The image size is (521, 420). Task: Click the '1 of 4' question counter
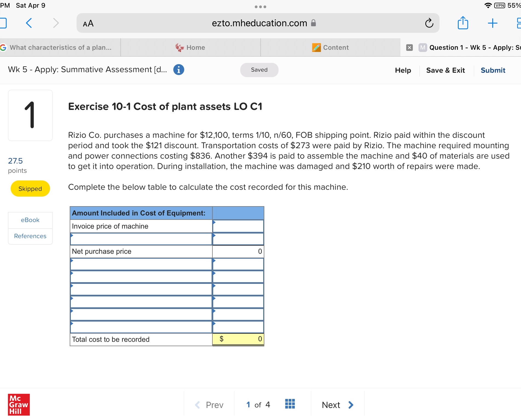tap(258, 405)
